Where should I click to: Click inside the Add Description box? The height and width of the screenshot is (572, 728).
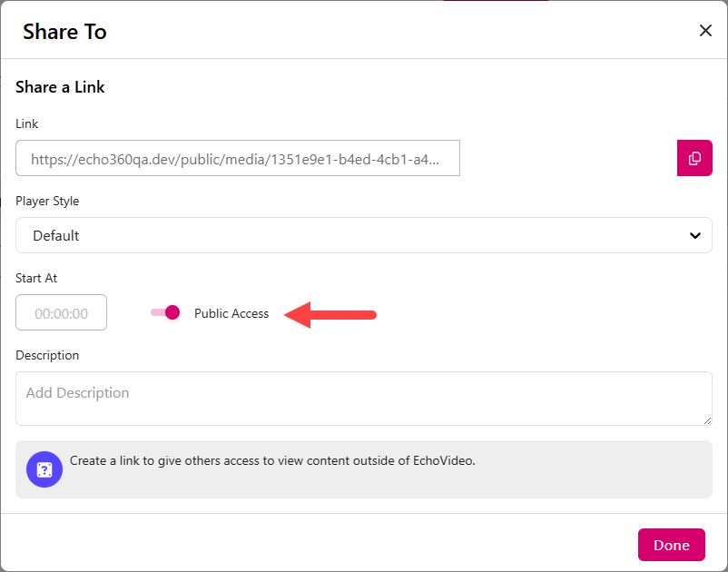pyautogui.click(x=363, y=398)
